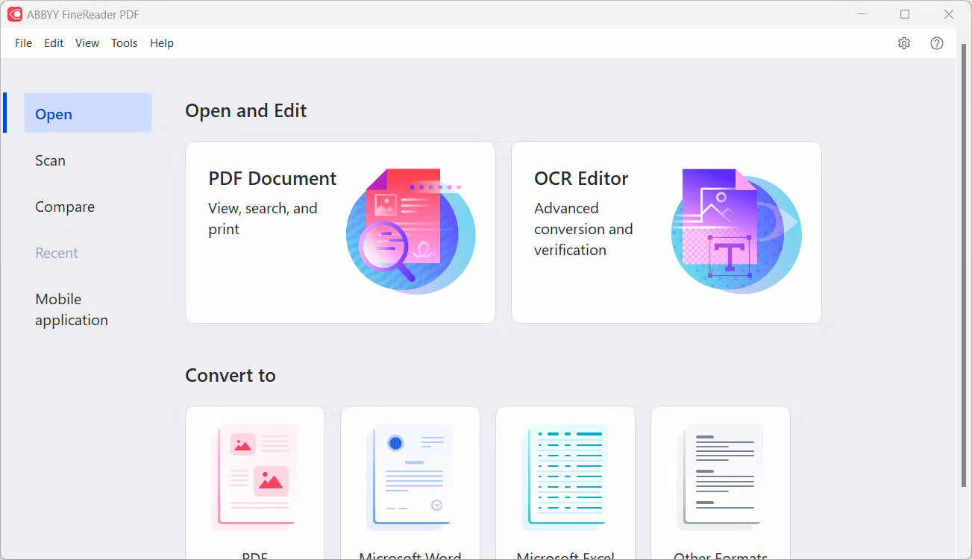Click "View, search, and print" description
The height and width of the screenshot is (560, 972).
(263, 218)
